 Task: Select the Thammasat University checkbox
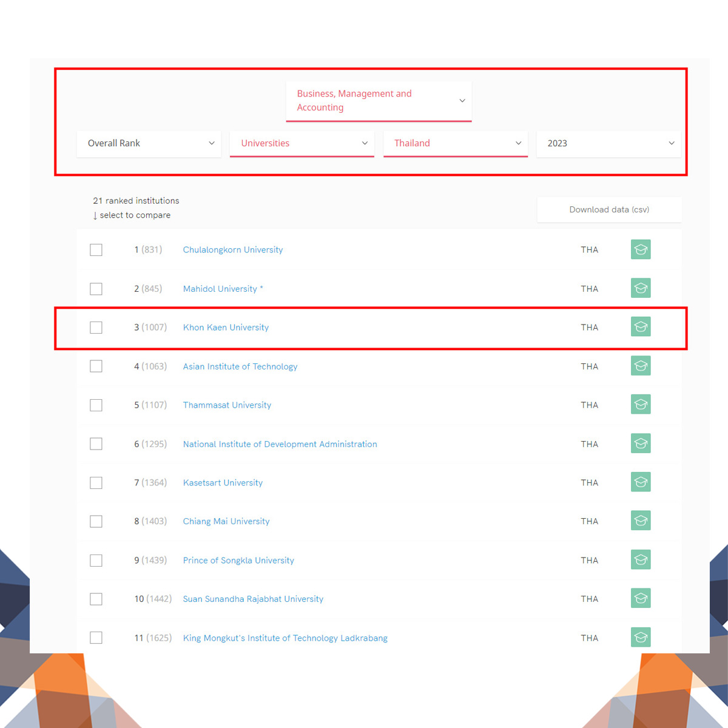pyautogui.click(x=96, y=405)
